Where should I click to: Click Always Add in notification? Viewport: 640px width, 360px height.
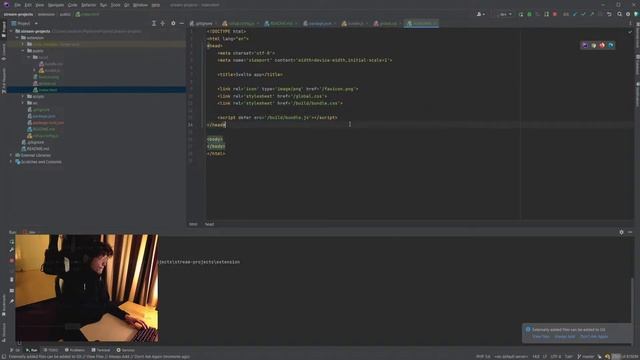564,336
